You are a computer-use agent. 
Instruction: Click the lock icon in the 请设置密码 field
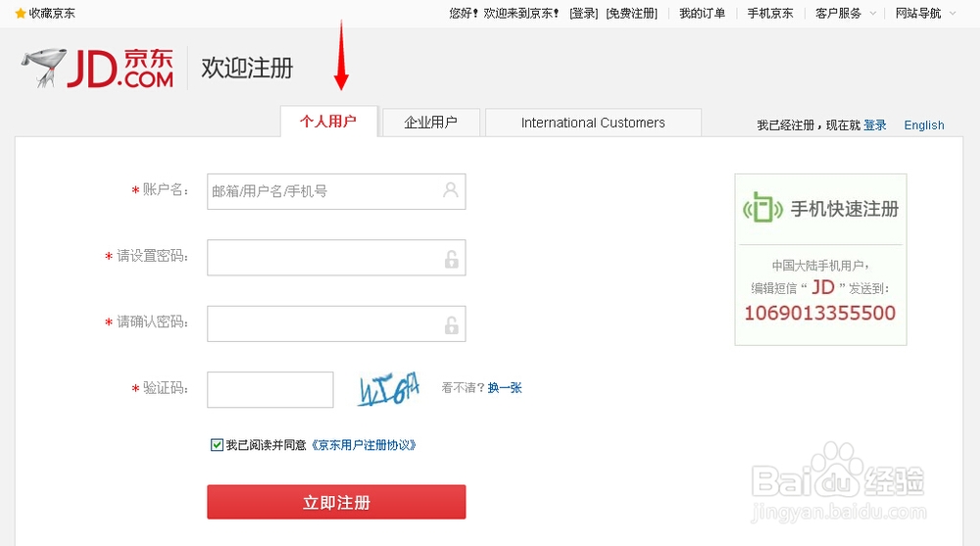coord(451,259)
